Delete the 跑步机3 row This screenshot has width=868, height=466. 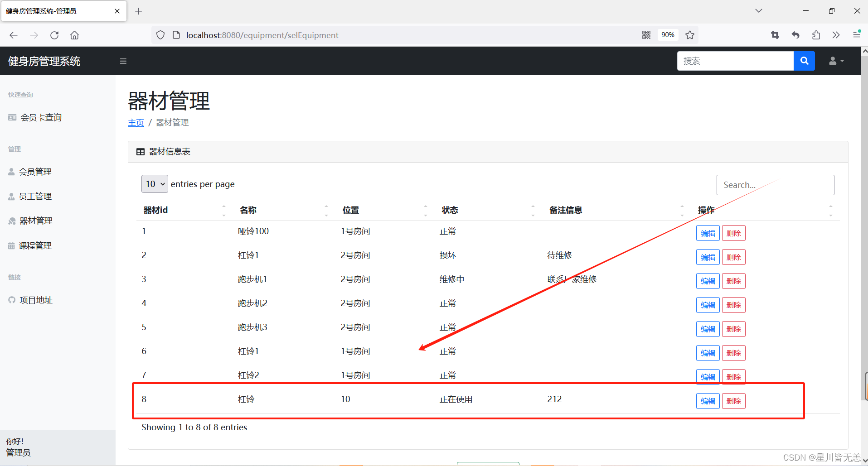click(733, 329)
